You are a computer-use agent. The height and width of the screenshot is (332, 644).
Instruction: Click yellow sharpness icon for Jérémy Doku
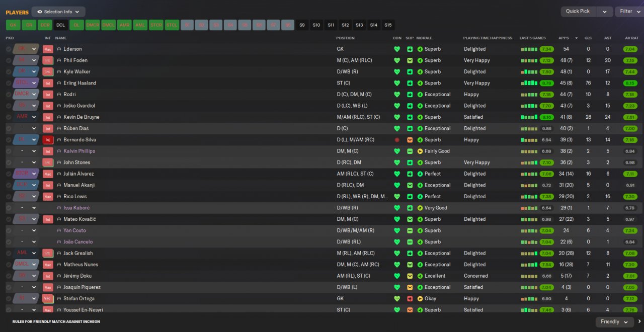[410, 276]
